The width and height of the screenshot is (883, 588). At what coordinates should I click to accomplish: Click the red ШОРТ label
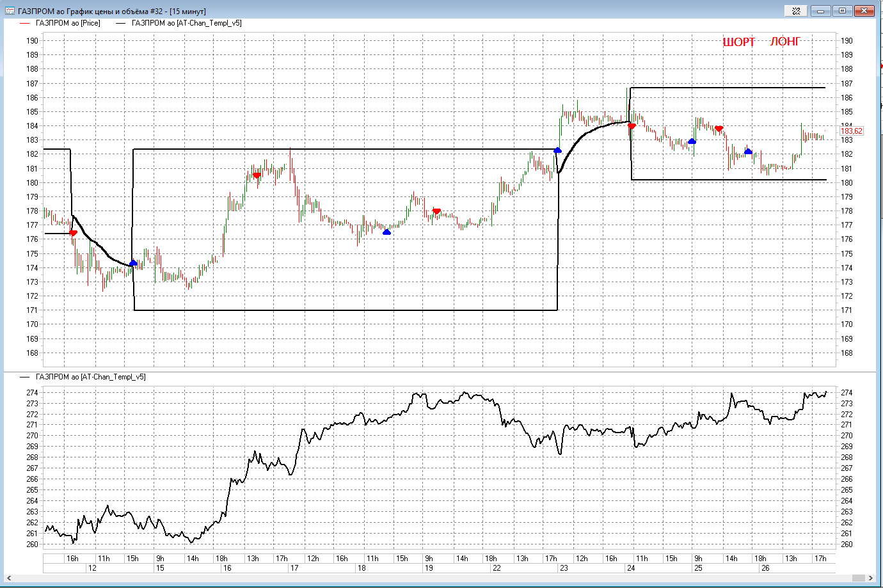pyautogui.click(x=739, y=42)
